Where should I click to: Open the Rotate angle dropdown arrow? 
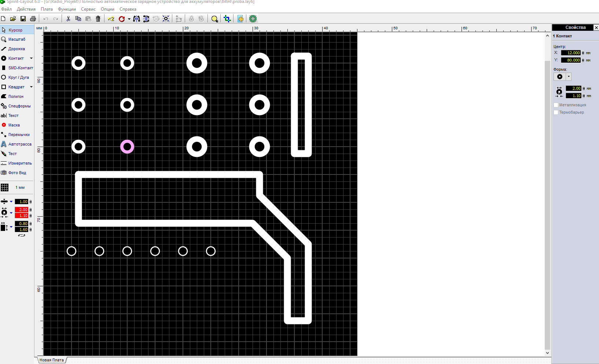[x=129, y=19]
